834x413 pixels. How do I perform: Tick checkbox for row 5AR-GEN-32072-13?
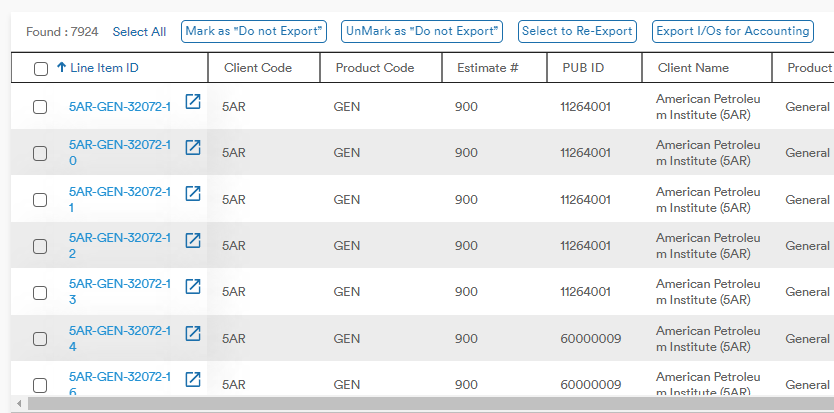[40, 293]
